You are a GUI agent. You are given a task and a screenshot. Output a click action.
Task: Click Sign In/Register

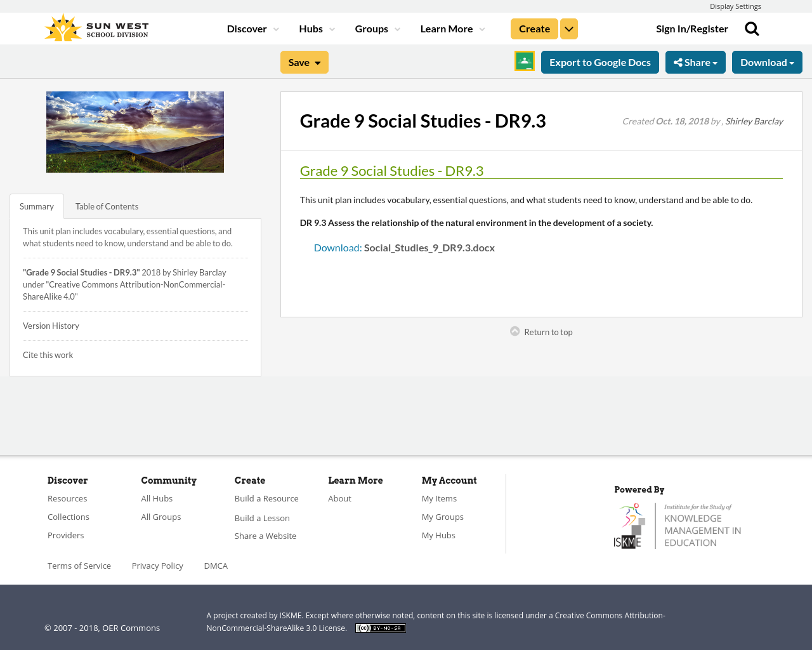click(x=692, y=27)
